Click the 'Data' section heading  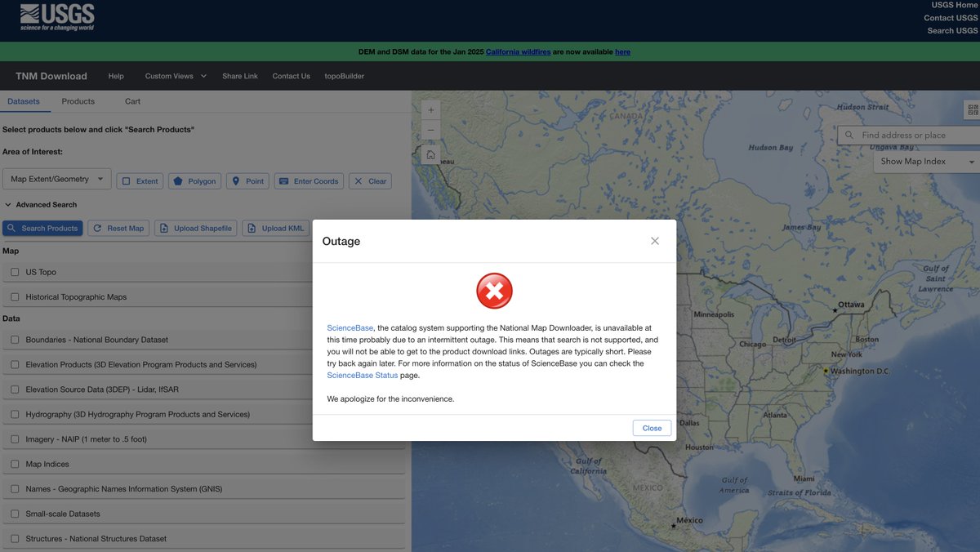click(x=11, y=318)
